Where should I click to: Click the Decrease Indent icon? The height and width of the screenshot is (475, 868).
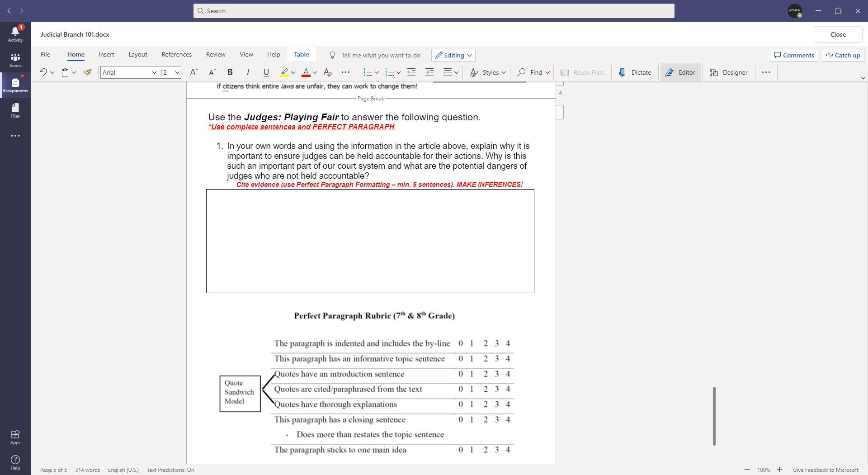411,72
